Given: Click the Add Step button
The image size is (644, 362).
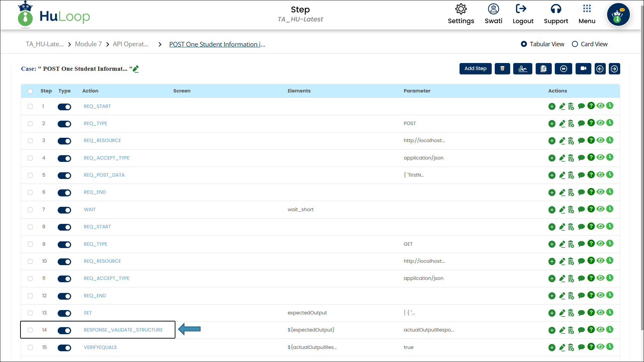Looking at the screenshot, I should point(475,69).
